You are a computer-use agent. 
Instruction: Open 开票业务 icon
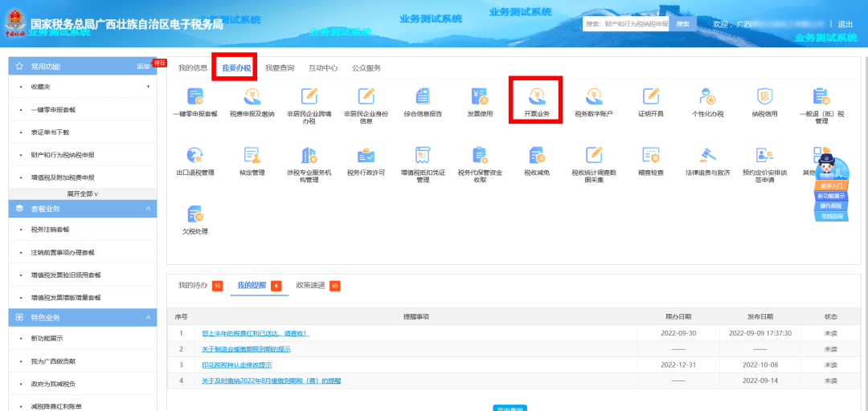pyautogui.click(x=536, y=96)
